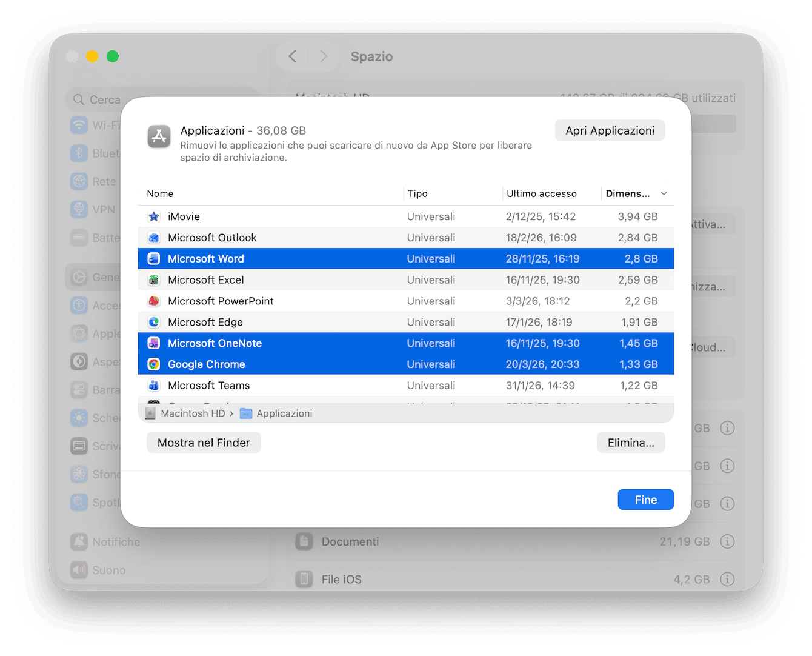The image size is (812, 656).
Task: Click Applicazioni label in the path bar
Action: tap(284, 413)
